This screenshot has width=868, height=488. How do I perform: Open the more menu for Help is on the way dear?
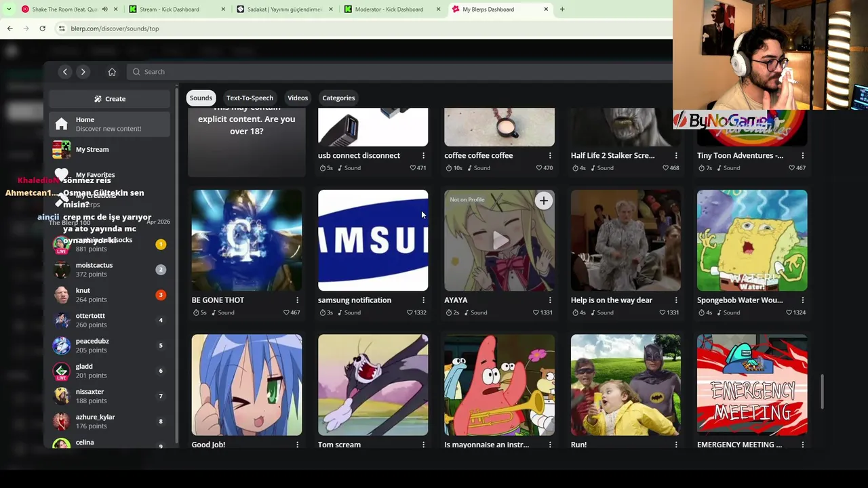[x=676, y=300]
